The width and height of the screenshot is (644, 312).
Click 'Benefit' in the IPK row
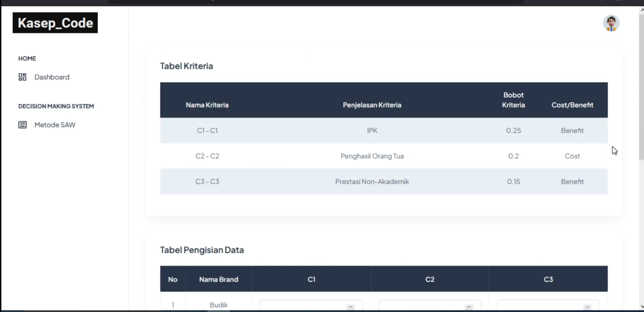pyautogui.click(x=572, y=130)
